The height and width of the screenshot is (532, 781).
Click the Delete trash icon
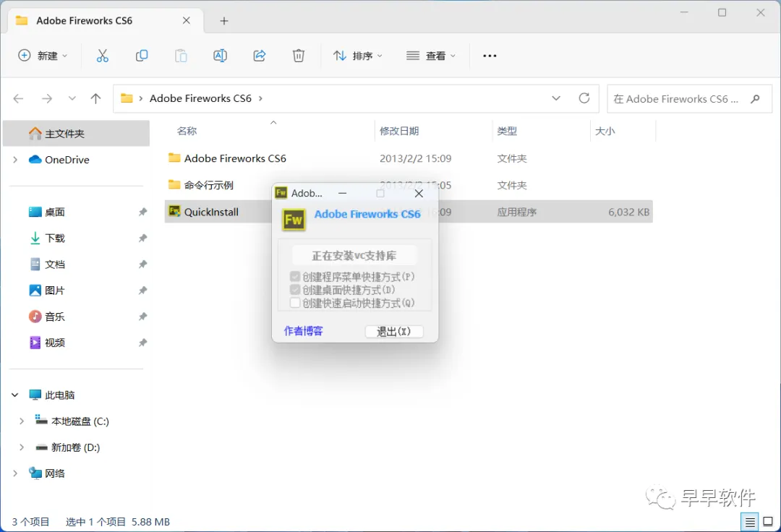click(x=299, y=56)
